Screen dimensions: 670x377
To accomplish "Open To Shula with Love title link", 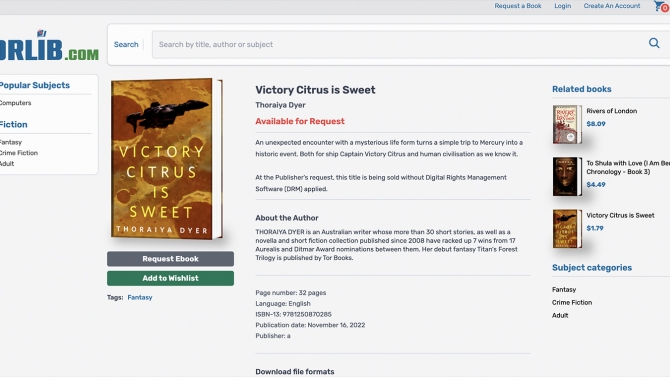I will point(628,168).
